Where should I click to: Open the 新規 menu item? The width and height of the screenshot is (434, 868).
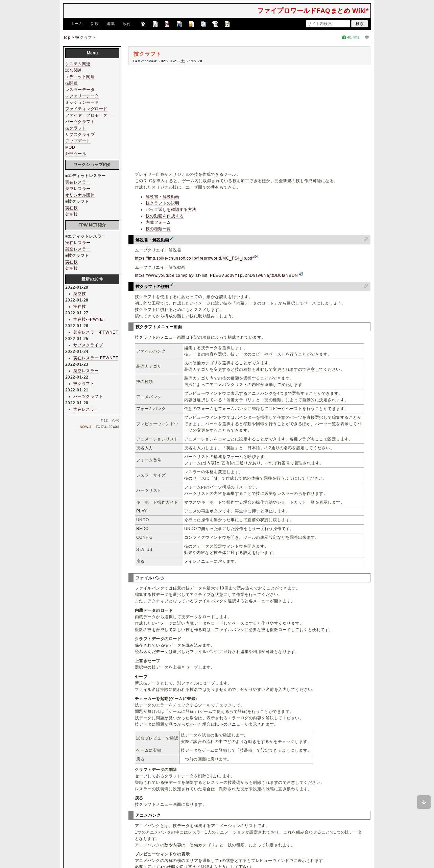[94, 24]
